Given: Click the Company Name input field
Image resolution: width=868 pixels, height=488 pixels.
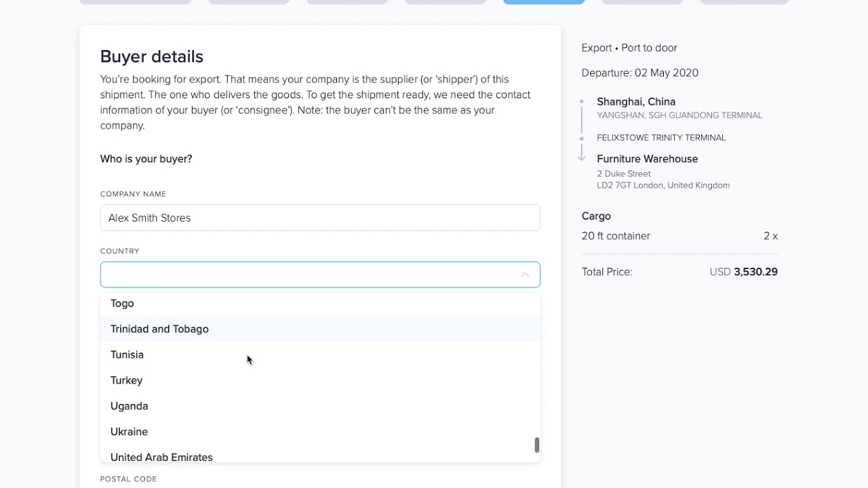Looking at the screenshot, I should pyautogui.click(x=320, y=218).
